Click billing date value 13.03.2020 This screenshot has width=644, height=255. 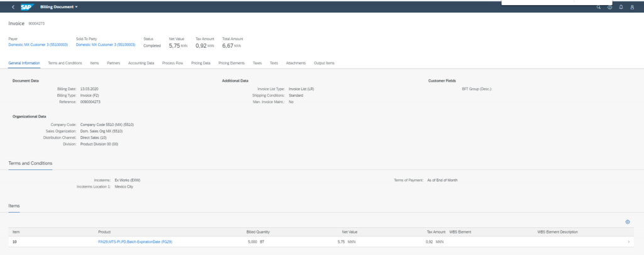coord(89,89)
